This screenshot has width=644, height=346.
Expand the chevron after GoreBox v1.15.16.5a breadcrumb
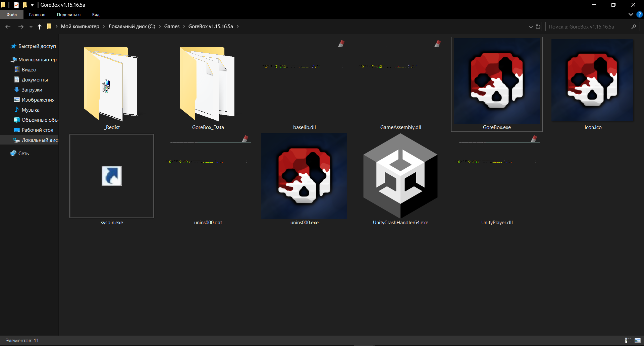(237, 26)
